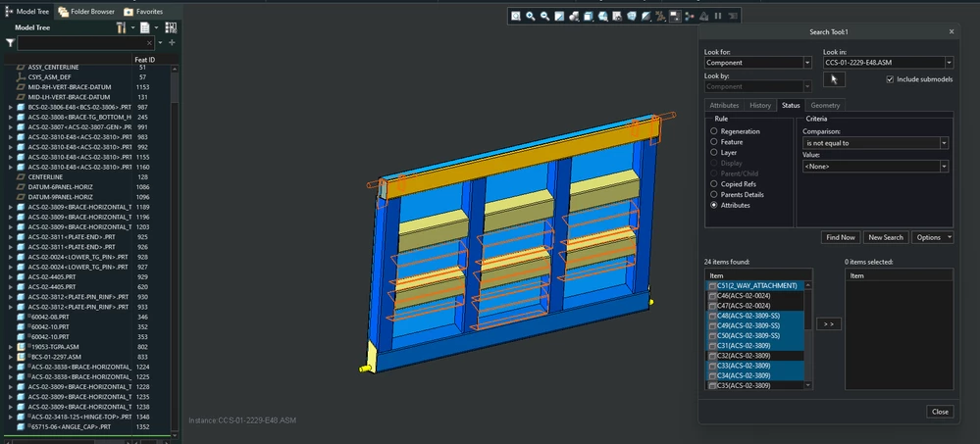This screenshot has width=980, height=444.
Task: Click the Zoom In magnifier icon
Action: [530, 17]
